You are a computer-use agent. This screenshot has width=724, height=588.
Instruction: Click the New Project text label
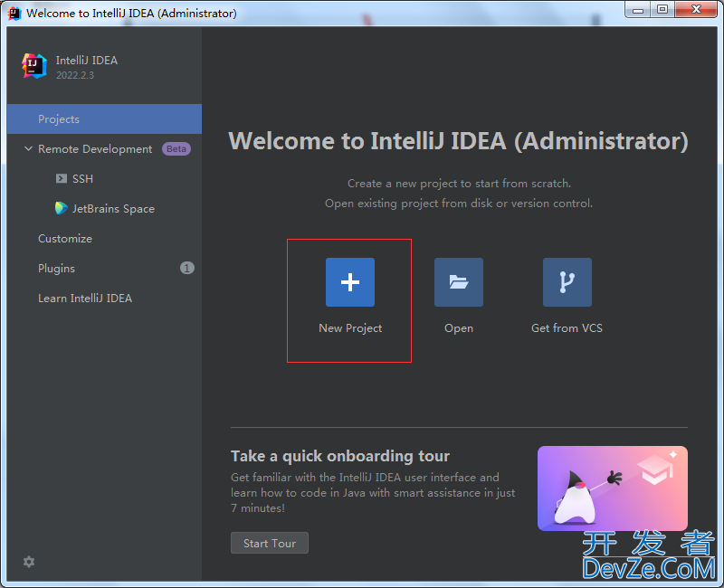tap(350, 328)
